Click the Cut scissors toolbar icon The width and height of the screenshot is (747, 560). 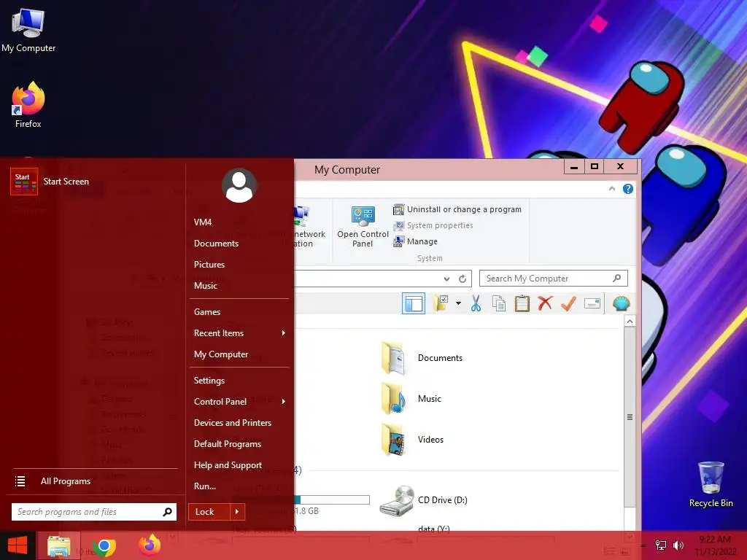[476, 303]
